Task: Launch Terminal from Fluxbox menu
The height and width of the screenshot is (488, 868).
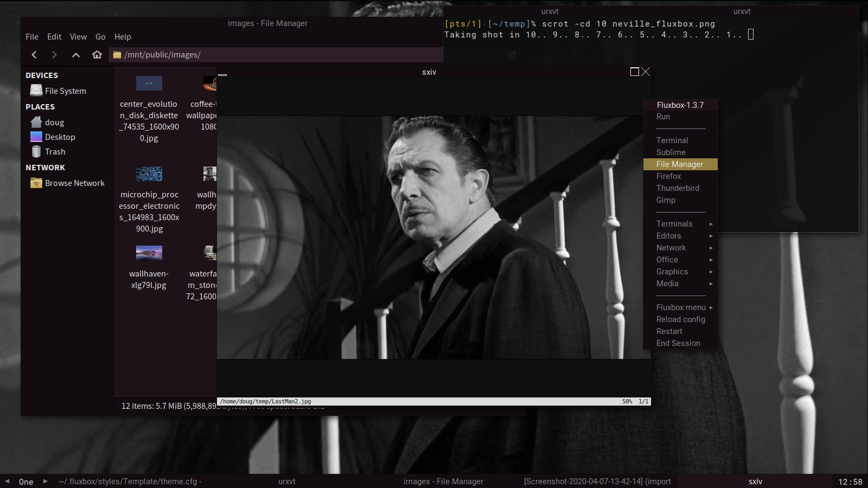Action: (680, 140)
